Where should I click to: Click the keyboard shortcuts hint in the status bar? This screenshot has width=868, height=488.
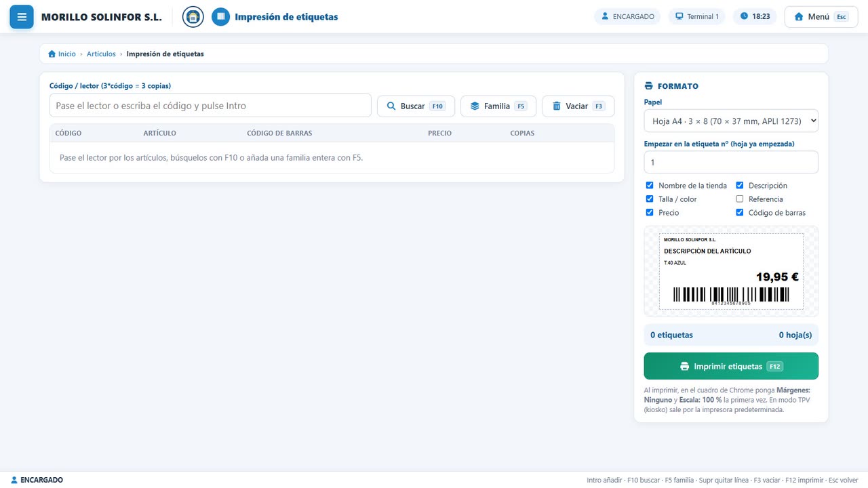tap(722, 480)
